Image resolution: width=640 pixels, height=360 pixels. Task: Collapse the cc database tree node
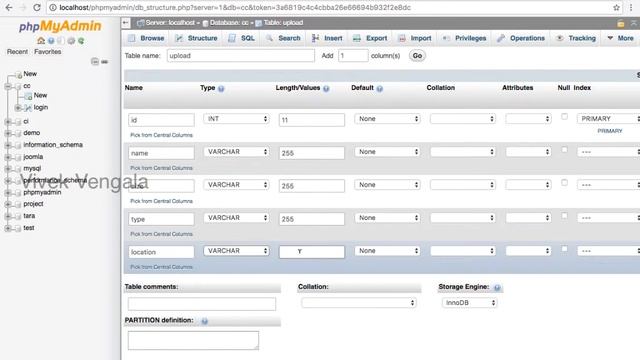pos(8,87)
